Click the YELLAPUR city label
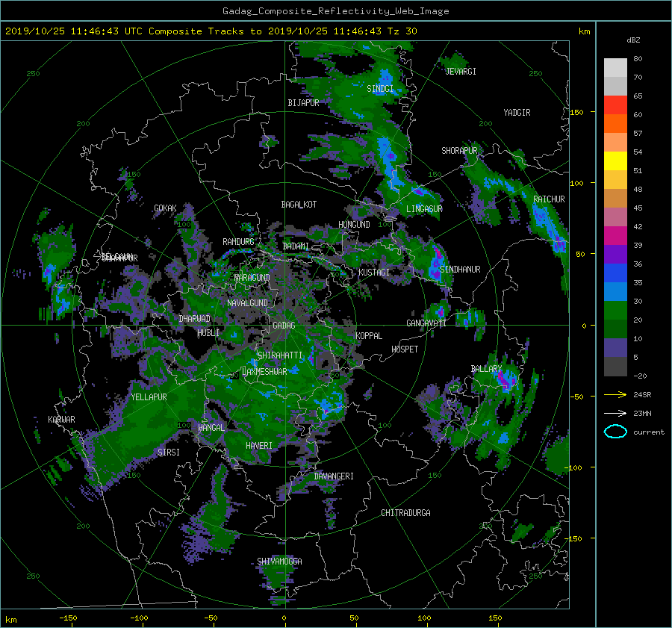 [149, 397]
